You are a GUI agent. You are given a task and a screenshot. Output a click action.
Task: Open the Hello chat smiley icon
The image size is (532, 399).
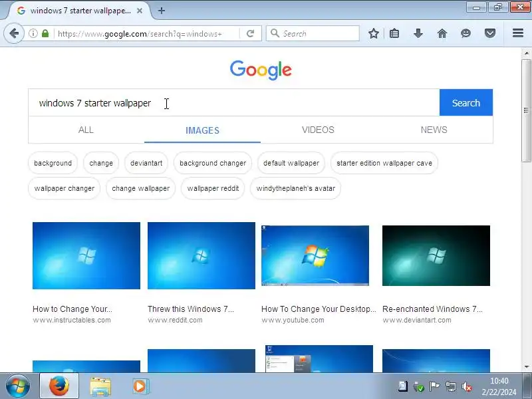pos(466,33)
